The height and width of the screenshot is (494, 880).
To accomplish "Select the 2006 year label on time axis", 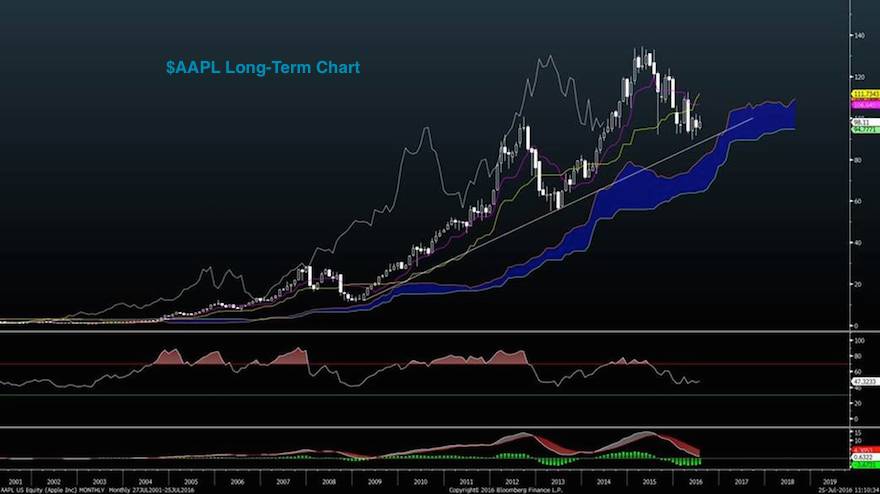I will [237, 482].
